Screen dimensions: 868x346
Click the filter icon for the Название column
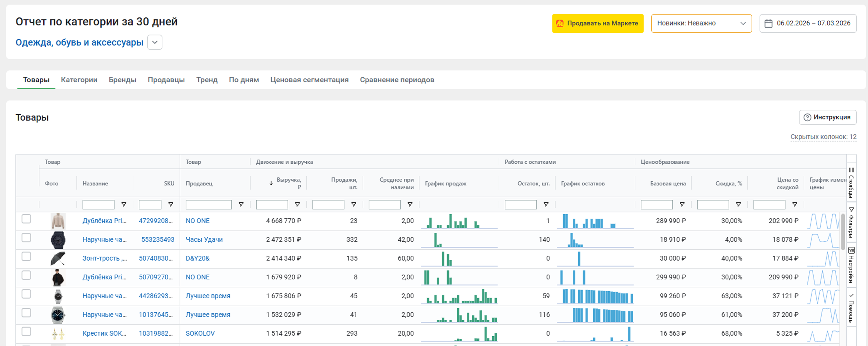124,204
